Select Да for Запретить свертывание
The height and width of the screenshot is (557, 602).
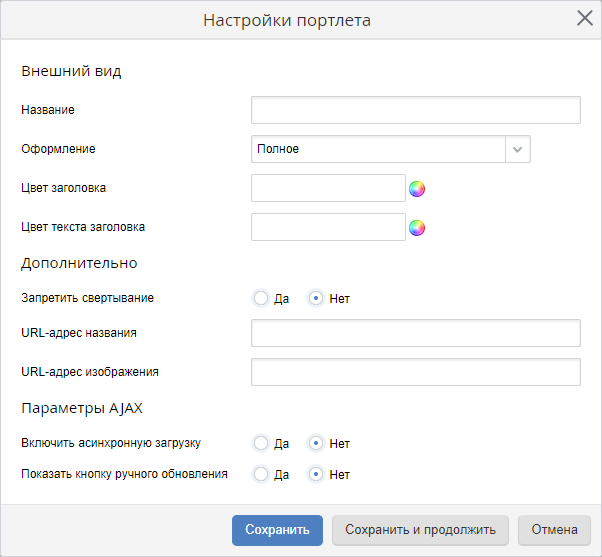tap(261, 298)
